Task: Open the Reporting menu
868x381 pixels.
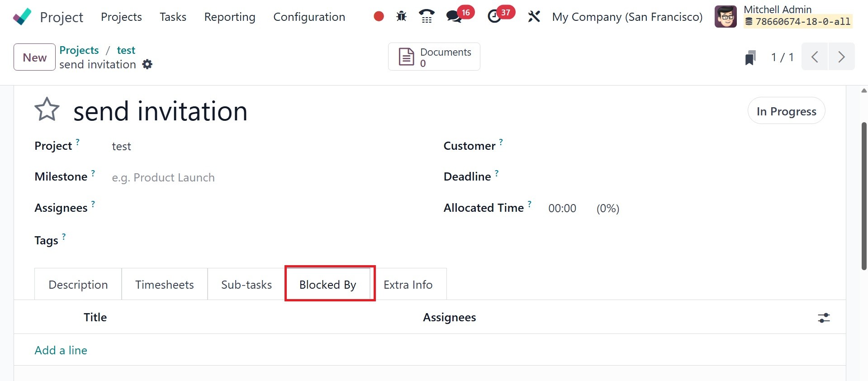Action: (230, 17)
